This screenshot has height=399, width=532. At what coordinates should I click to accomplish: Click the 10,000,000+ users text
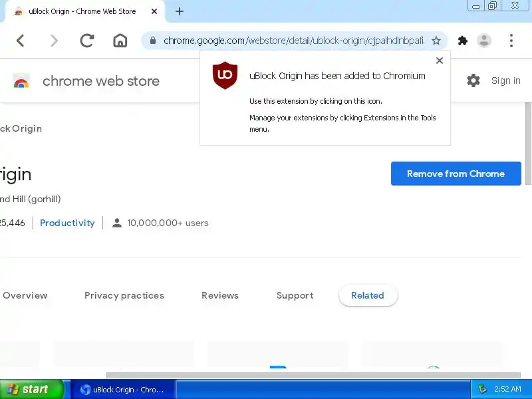(168, 223)
